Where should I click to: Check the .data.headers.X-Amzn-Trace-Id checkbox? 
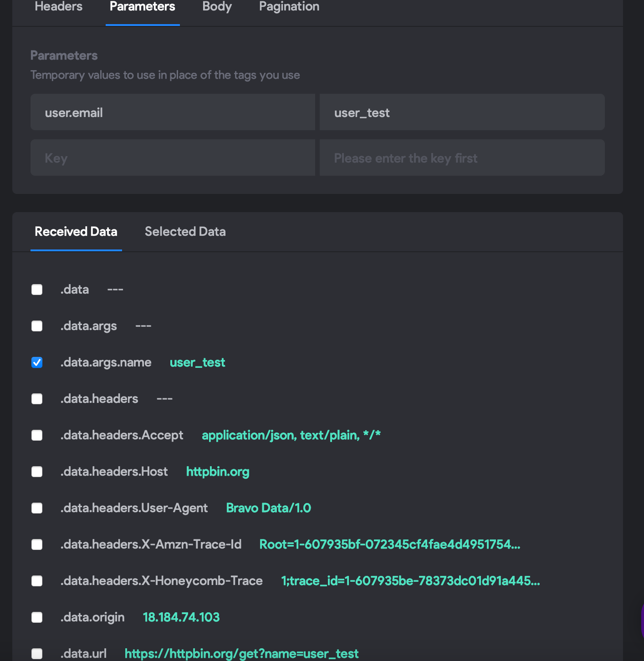point(37,545)
